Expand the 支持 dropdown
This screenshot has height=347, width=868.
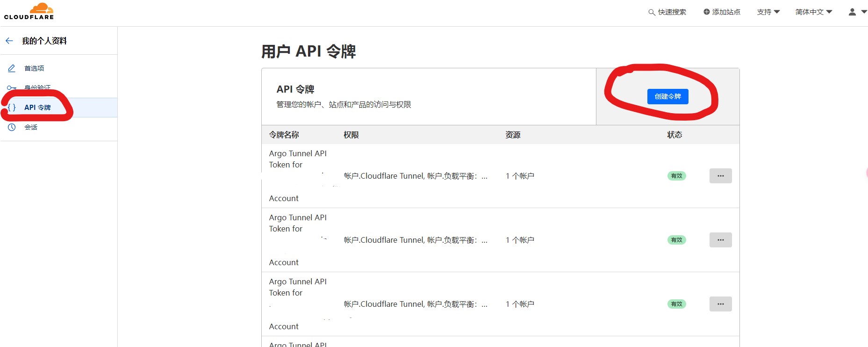768,12
